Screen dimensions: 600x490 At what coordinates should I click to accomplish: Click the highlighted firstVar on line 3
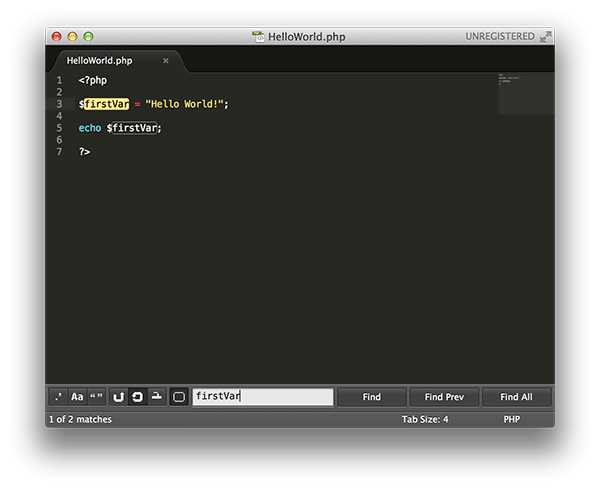pos(107,104)
